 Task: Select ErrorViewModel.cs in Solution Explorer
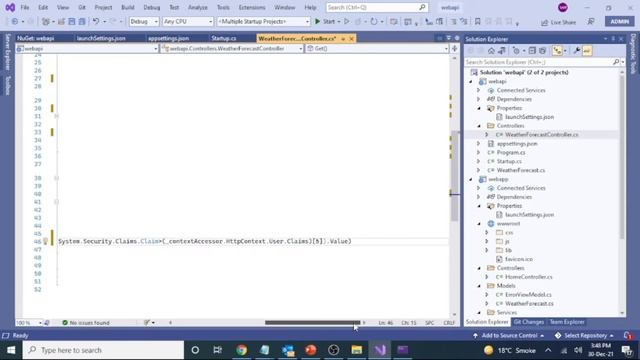(528, 295)
